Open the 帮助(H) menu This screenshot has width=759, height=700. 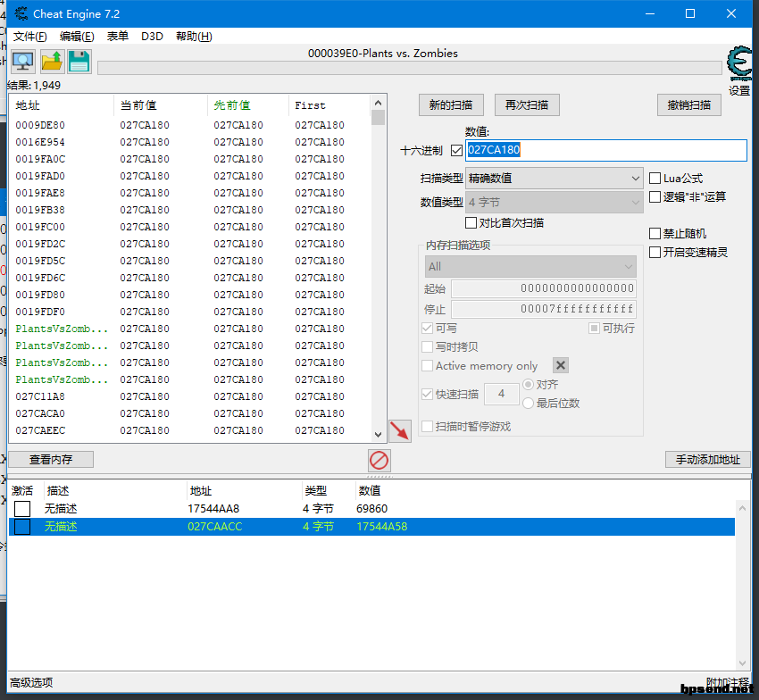point(194,37)
